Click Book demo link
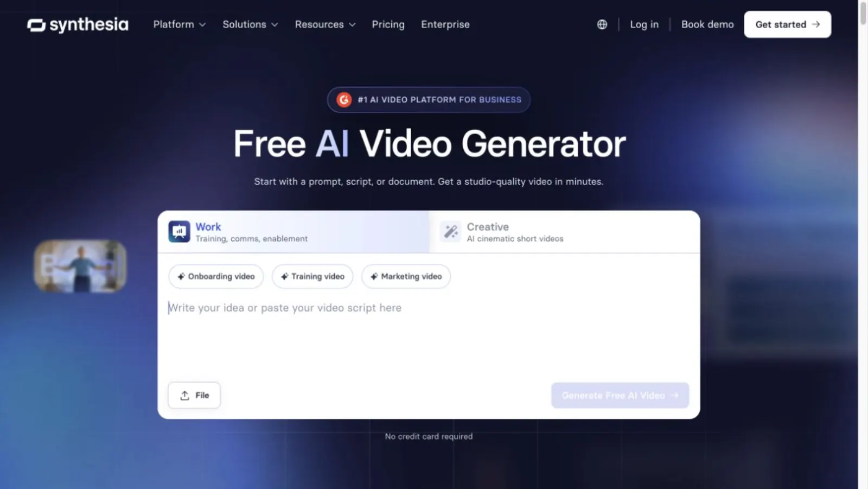Screen dimensions: 868x489 (707, 24)
